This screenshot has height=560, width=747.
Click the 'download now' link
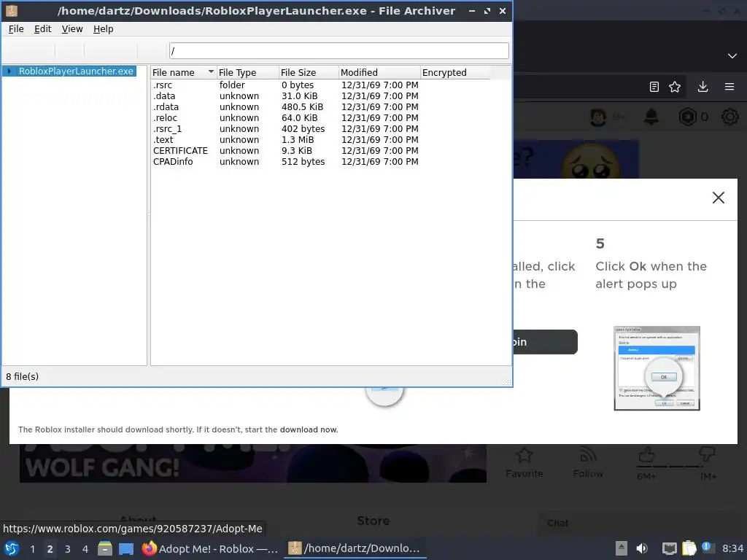click(x=309, y=429)
